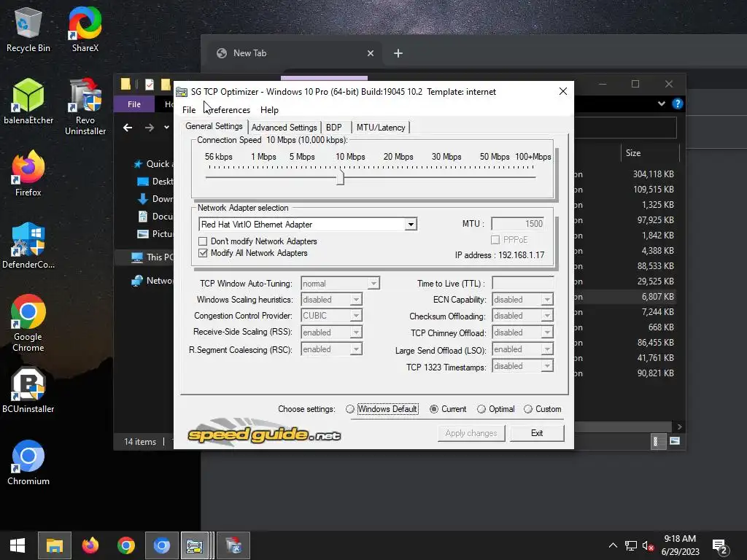Click the Apply changes button

point(471,433)
